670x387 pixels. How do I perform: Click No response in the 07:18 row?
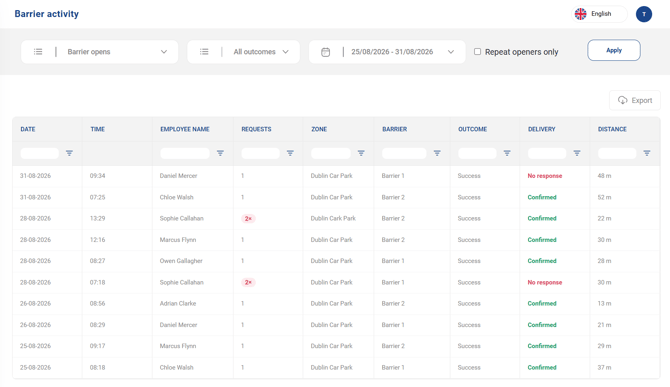(544, 282)
